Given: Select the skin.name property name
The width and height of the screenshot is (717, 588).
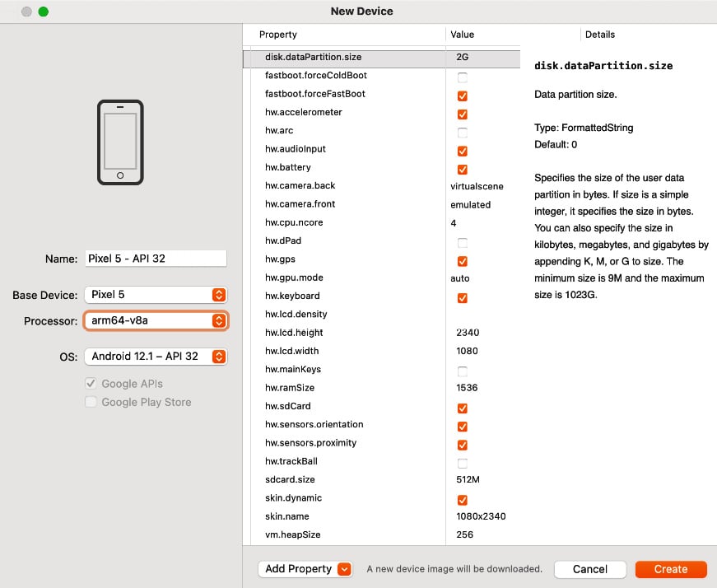Looking at the screenshot, I should pyautogui.click(x=287, y=516).
